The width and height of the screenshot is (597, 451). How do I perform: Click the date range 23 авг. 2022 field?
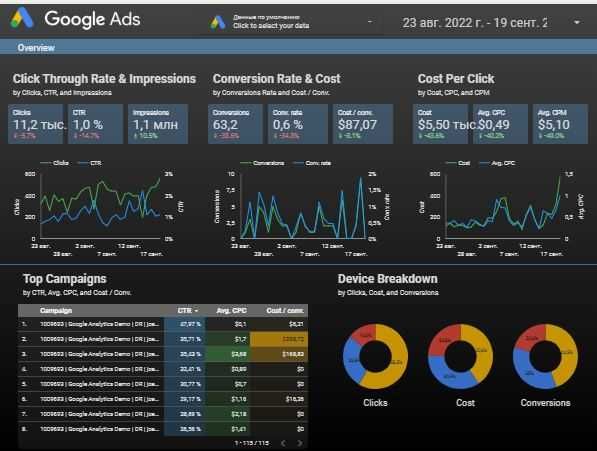(475, 23)
